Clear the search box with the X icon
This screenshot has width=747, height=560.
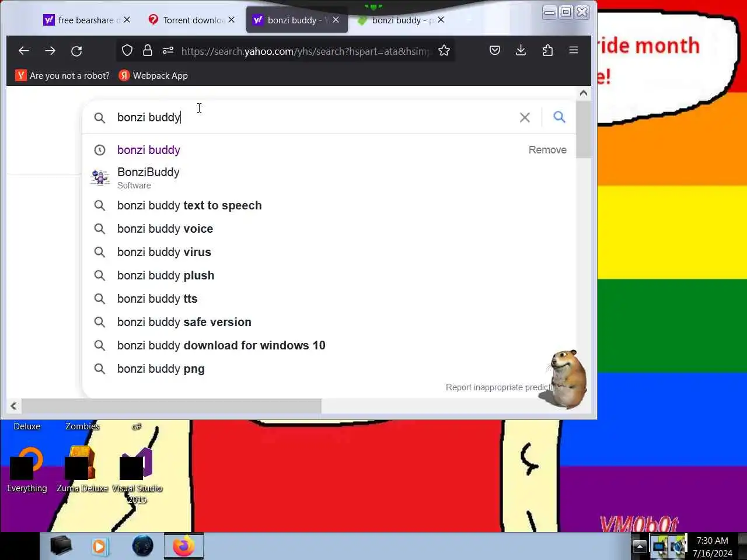tap(525, 117)
